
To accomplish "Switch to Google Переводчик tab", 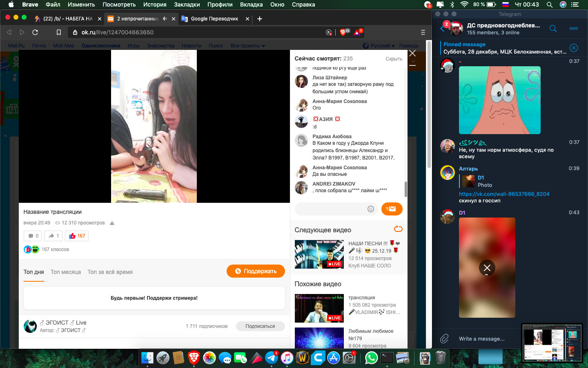I will (214, 18).
